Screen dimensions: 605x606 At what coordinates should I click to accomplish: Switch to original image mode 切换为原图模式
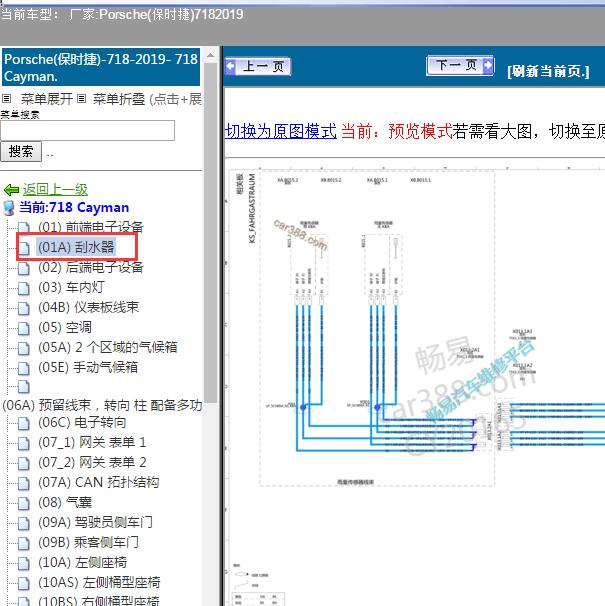click(x=281, y=132)
